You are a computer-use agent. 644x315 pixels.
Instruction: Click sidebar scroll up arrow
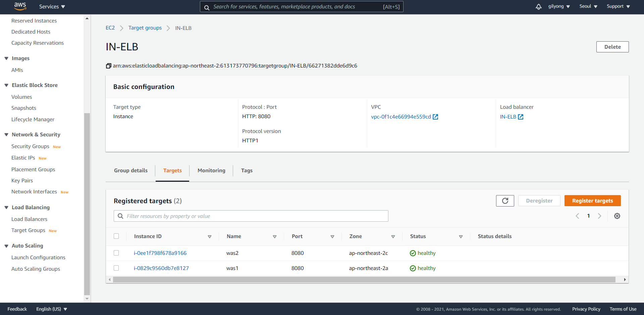coord(87,18)
